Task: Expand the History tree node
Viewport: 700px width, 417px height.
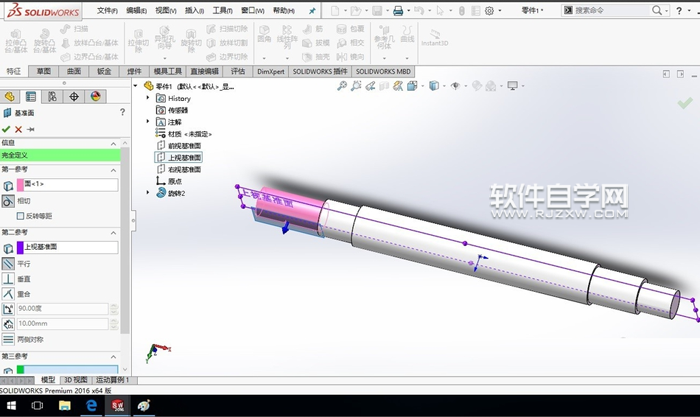Action: point(148,97)
